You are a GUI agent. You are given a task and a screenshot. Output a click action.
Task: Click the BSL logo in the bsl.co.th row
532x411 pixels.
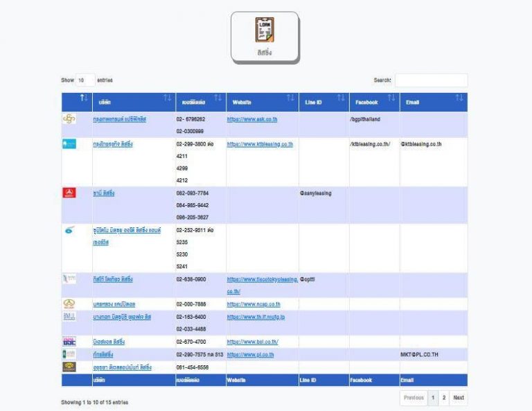[x=69, y=342]
